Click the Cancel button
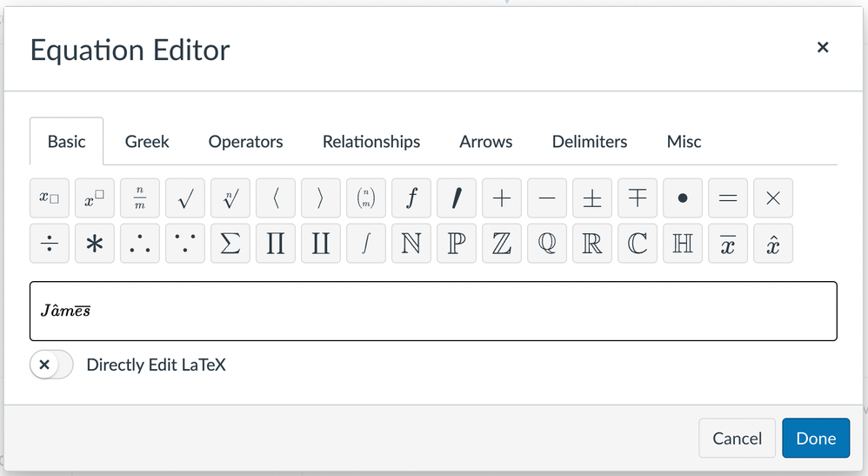Viewport: 868px width, 476px height. tap(737, 439)
